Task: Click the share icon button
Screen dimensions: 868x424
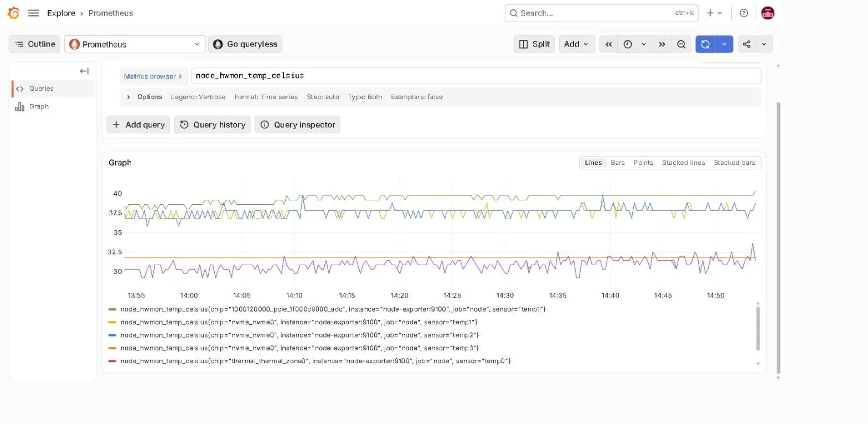Action: point(746,44)
